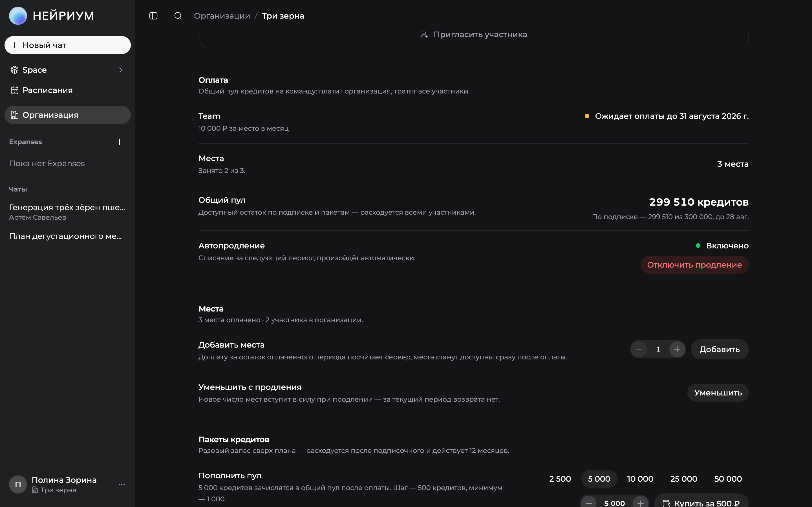Click Пригласить участника button
812x507 pixels.
pyautogui.click(x=473, y=35)
